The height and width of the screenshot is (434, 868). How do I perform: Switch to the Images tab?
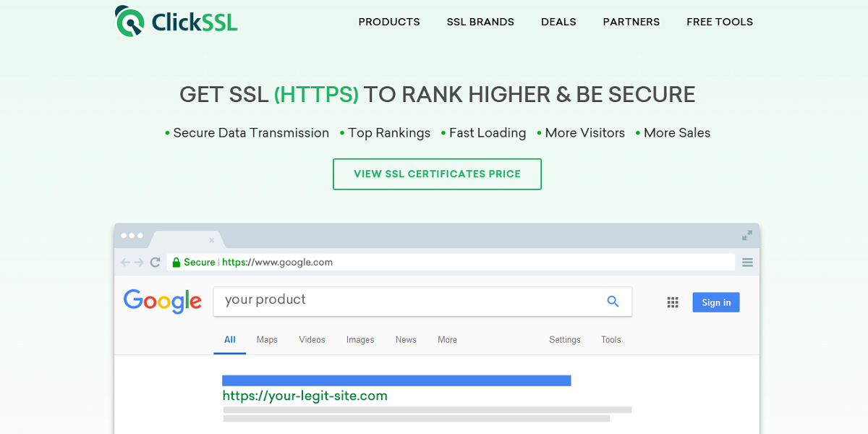pos(360,340)
